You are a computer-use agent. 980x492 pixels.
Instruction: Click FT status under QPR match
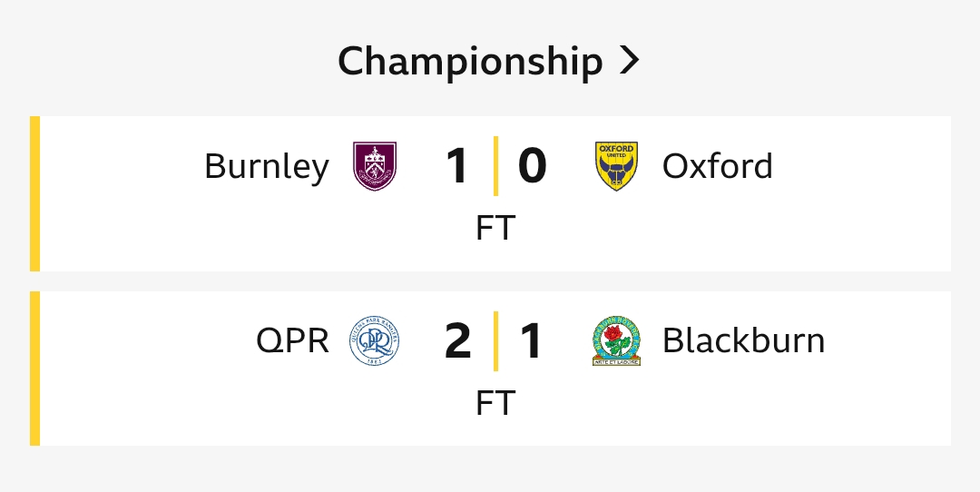coord(495,403)
